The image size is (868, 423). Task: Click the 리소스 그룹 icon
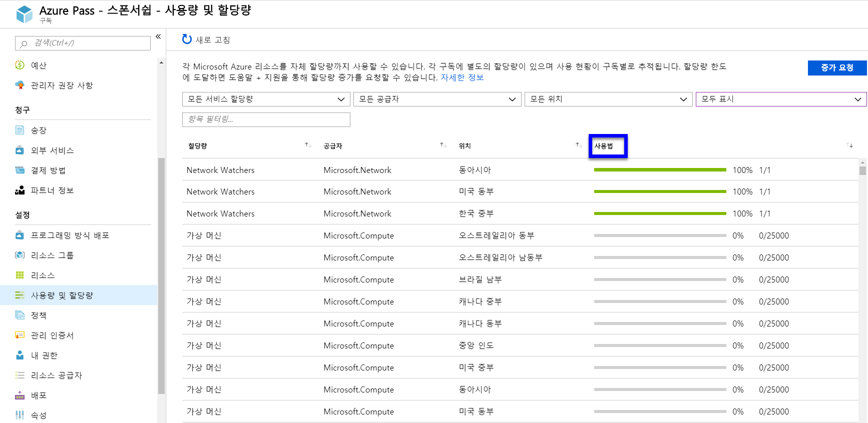click(20, 255)
